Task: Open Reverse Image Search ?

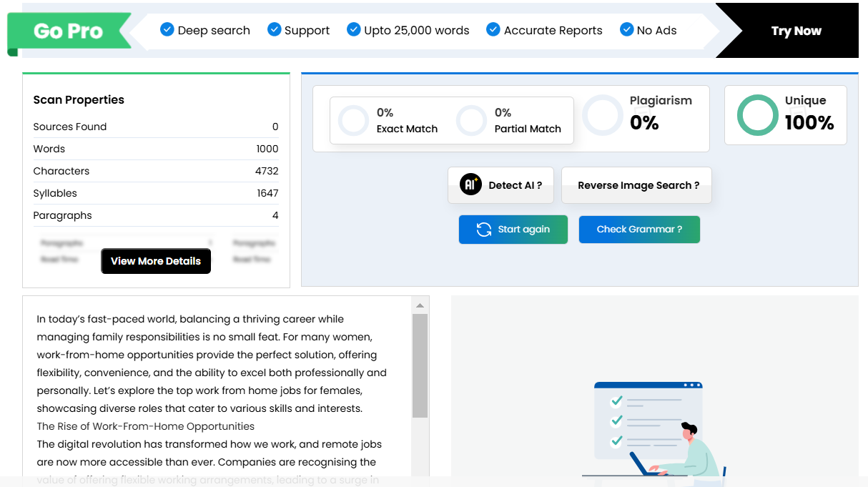Action: pyautogui.click(x=636, y=185)
